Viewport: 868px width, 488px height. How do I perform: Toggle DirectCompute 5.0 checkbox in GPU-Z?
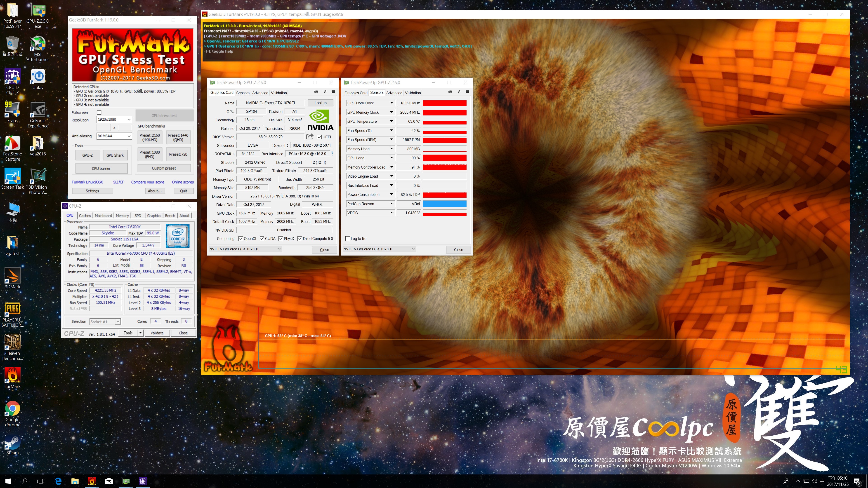click(300, 239)
